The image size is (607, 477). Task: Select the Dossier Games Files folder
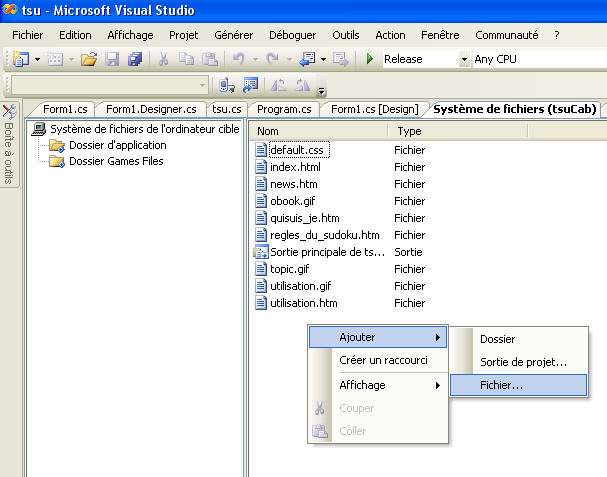point(116,161)
